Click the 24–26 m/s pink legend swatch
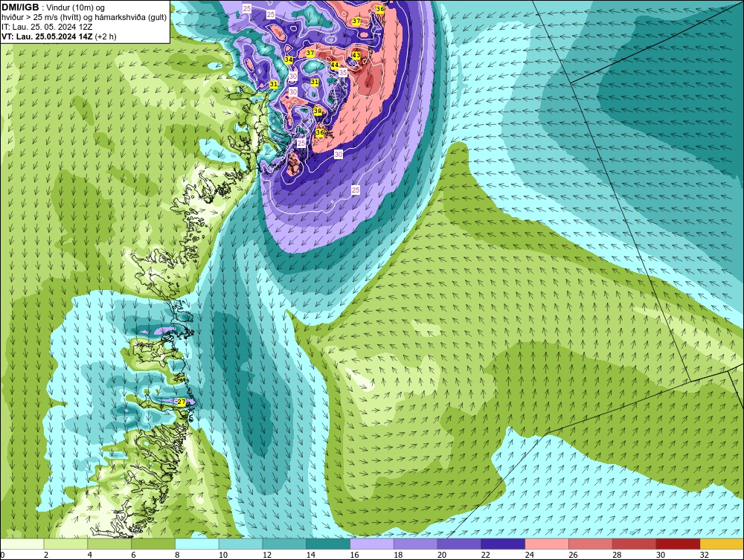The image size is (744, 560). pos(547,544)
